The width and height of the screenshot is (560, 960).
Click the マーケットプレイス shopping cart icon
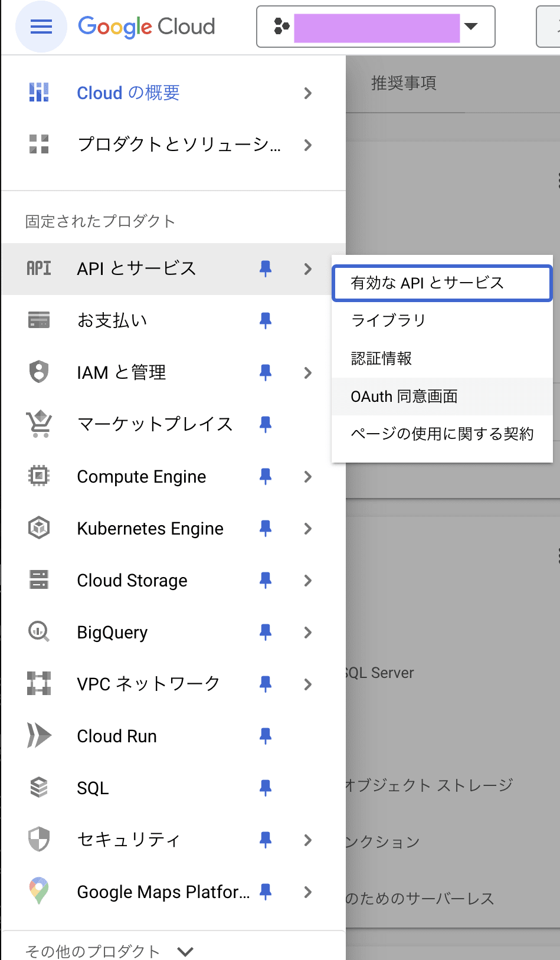pyautogui.click(x=39, y=424)
